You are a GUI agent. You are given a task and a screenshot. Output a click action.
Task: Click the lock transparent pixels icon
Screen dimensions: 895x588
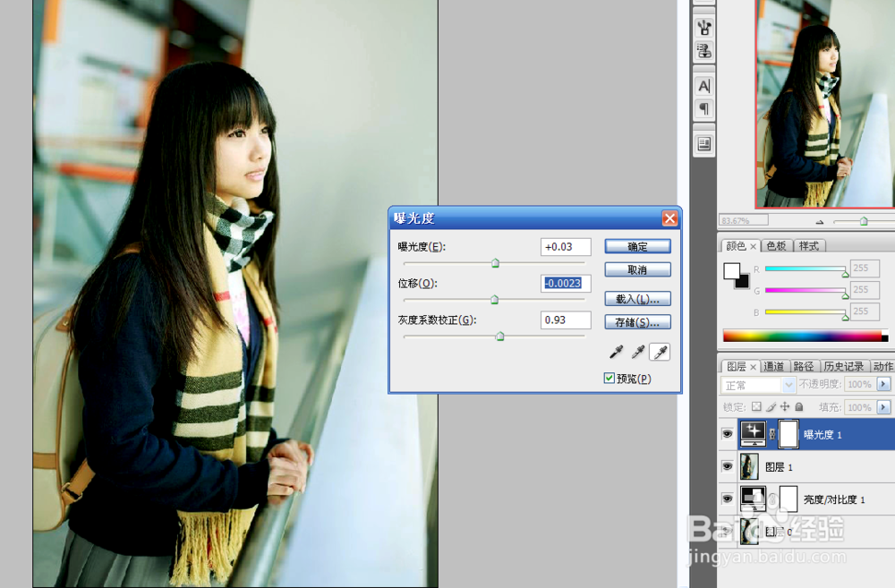click(756, 406)
